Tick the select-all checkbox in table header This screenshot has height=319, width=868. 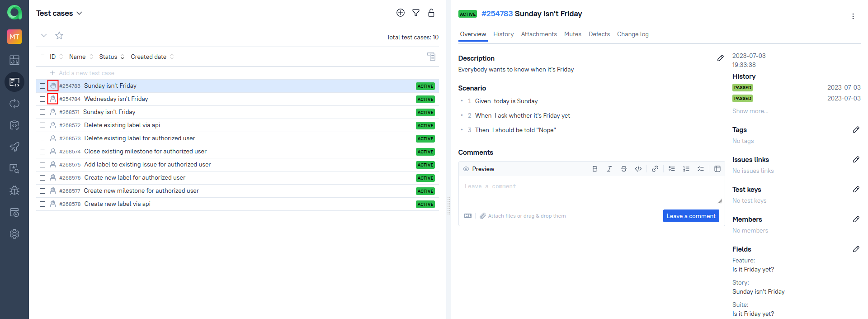[x=42, y=57]
